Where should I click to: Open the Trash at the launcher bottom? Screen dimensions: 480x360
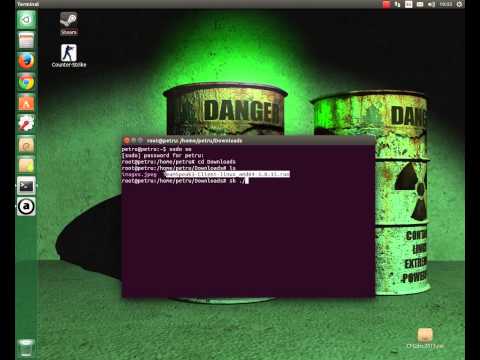point(26,348)
